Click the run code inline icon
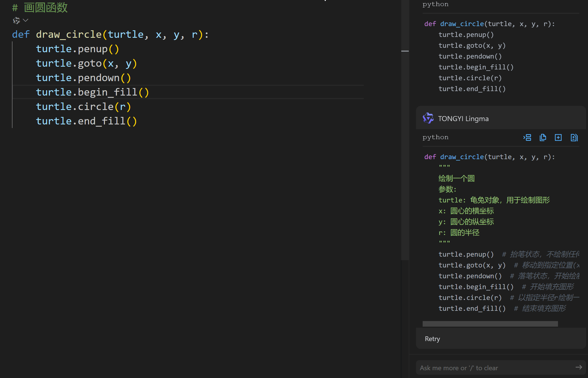Screen dimensions: 588x378 point(527,137)
